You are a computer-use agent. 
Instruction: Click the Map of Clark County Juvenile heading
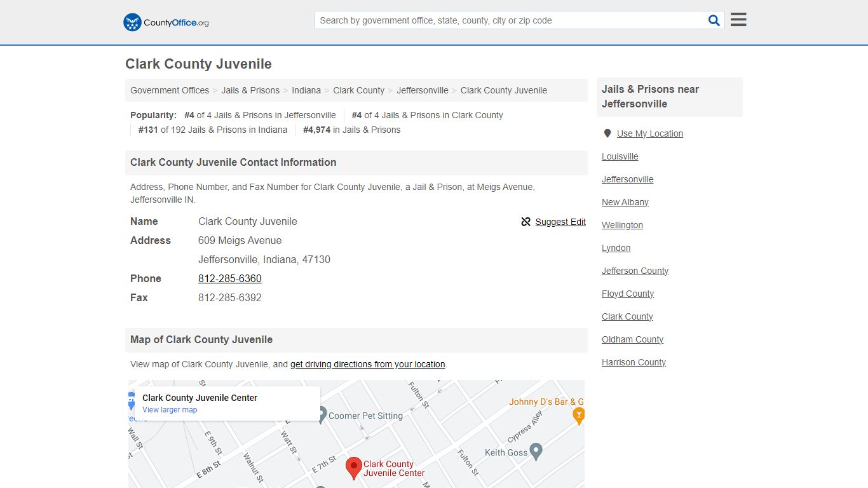[x=201, y=340]
